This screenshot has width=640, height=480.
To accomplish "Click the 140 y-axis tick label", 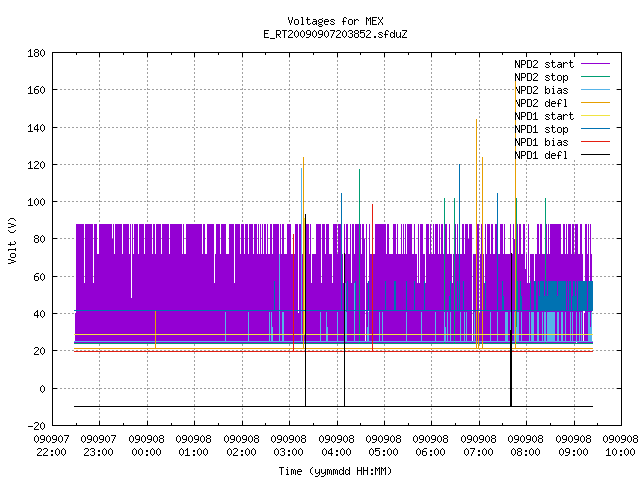I will 36,128.
